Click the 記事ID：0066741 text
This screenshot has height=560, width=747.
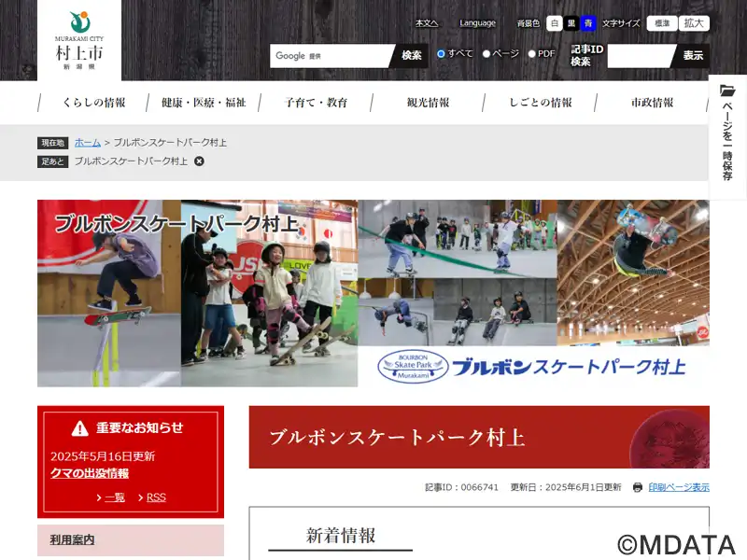(461, 487)
